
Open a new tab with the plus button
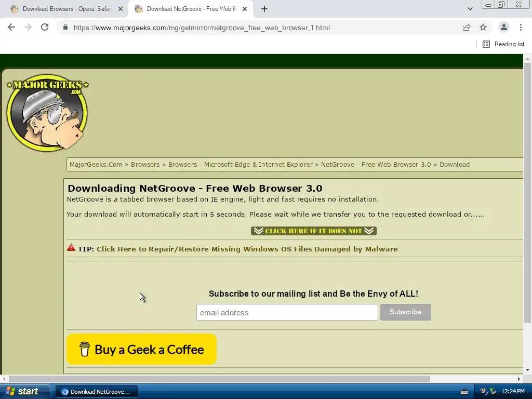pos(264,9)
